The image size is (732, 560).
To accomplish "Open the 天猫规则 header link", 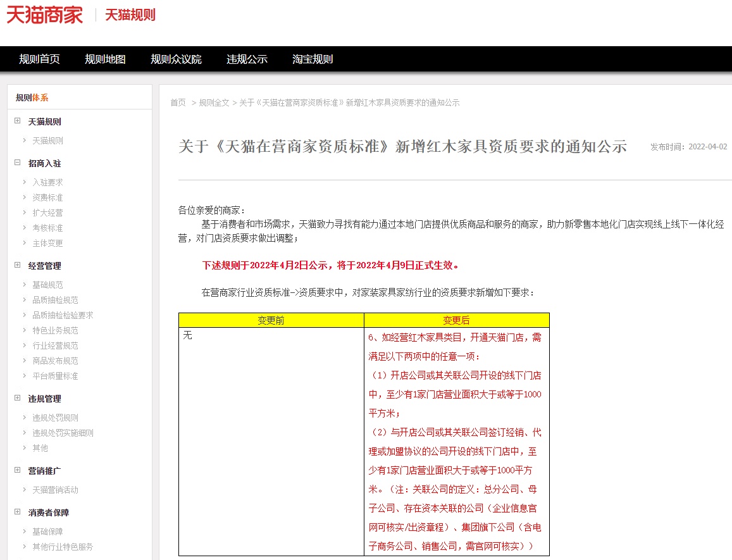I will pyautogui.click(x=130, y=15).
